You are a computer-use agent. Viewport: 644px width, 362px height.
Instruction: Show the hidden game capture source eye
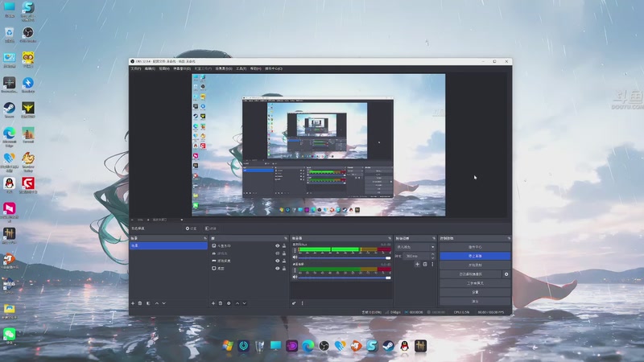(277, 253)
